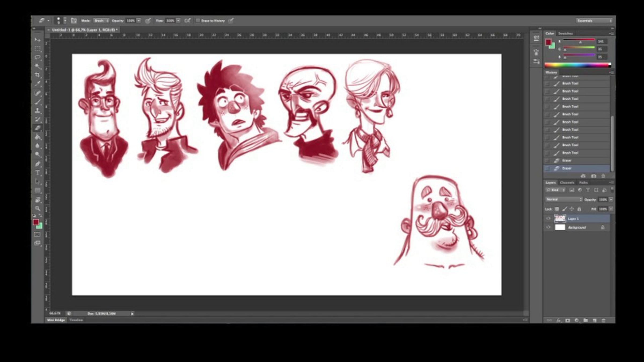Select the last Eraser history state

pos(567,168)
